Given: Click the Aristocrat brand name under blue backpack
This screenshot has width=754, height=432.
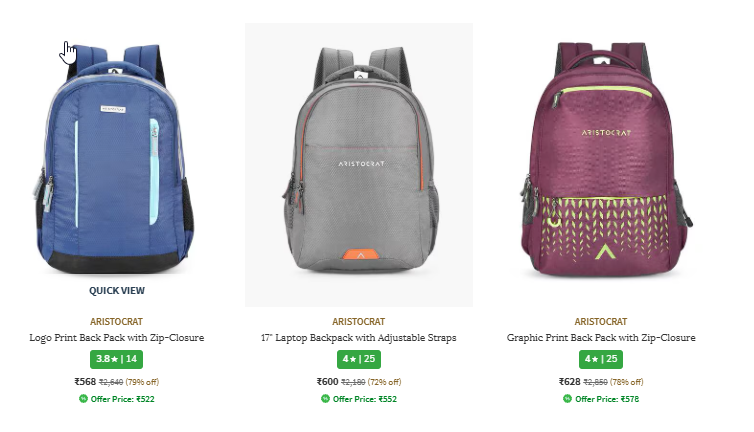Looking at the screenshot, I should [116, 321].
